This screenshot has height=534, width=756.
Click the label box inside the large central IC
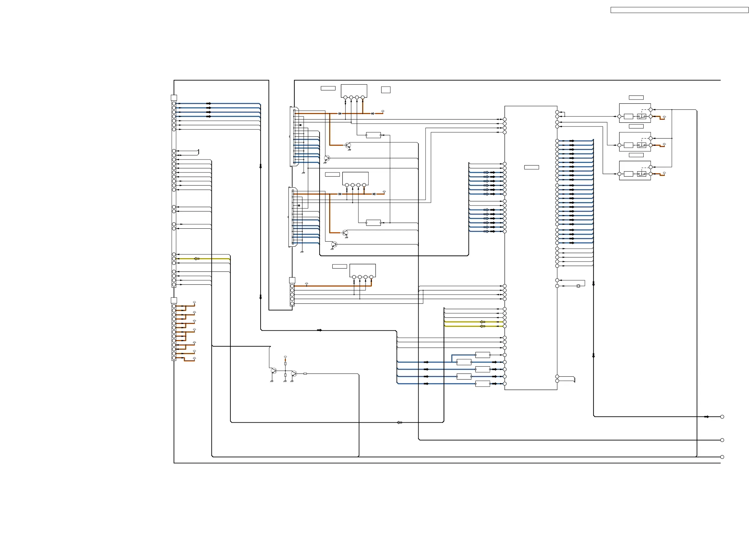531,167
